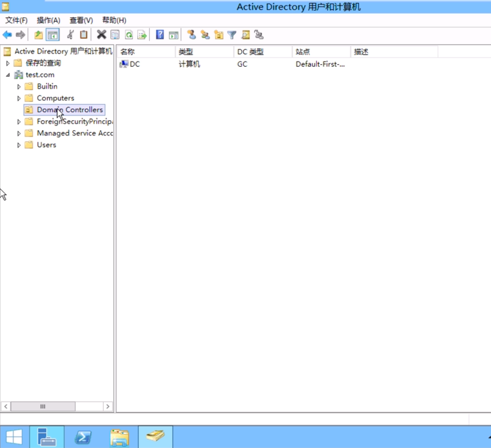Click the 计算机 type cell
This screenshot has width=491, height=448.
pos(189,64)
